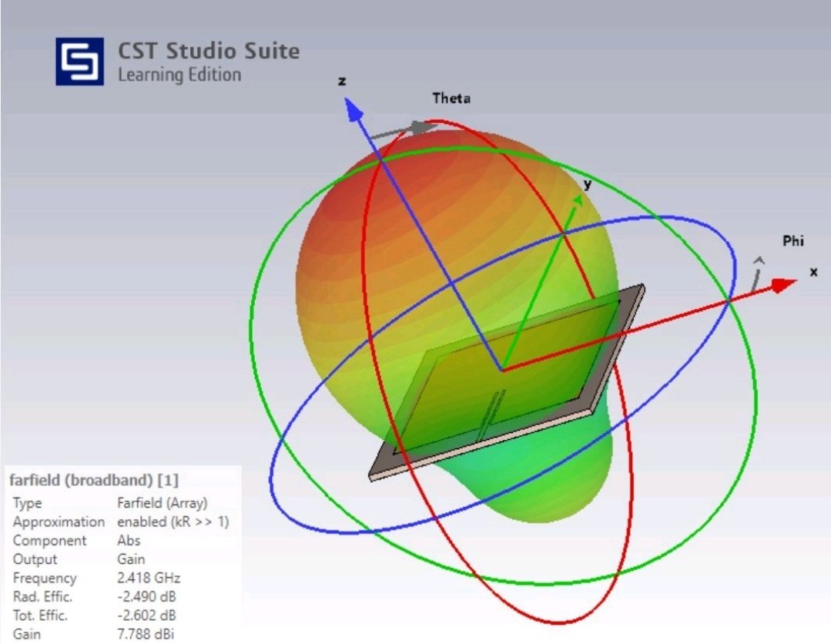The width and height of the screenshot is (831, 644).
Task: Click the 'farfield (broadband) [1]' info box title
Action: (94, 480)
